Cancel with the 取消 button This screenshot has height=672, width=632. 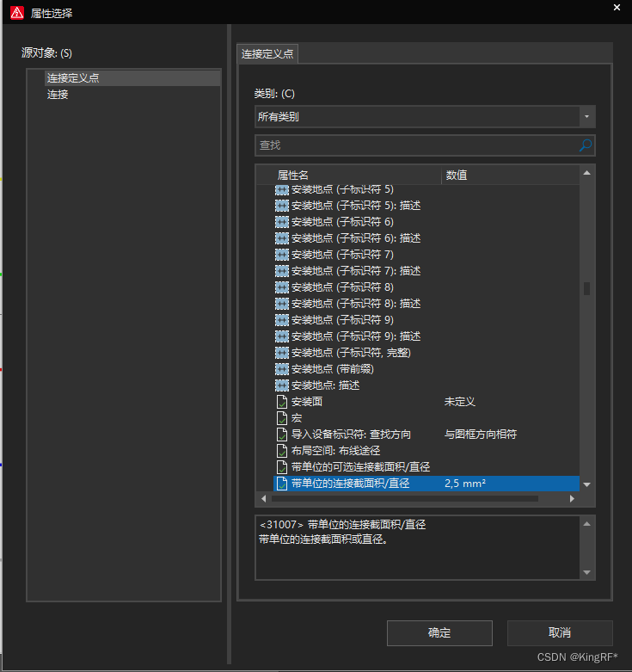pos(560,632)
